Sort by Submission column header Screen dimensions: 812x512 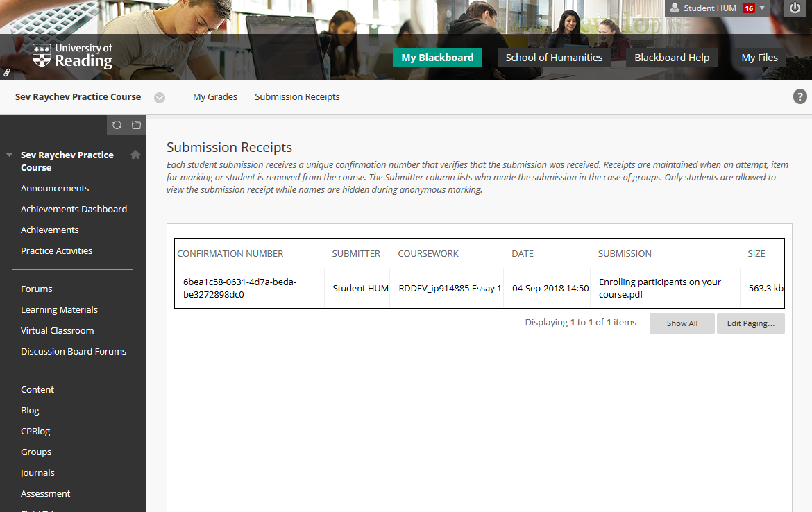pos(625,254)
